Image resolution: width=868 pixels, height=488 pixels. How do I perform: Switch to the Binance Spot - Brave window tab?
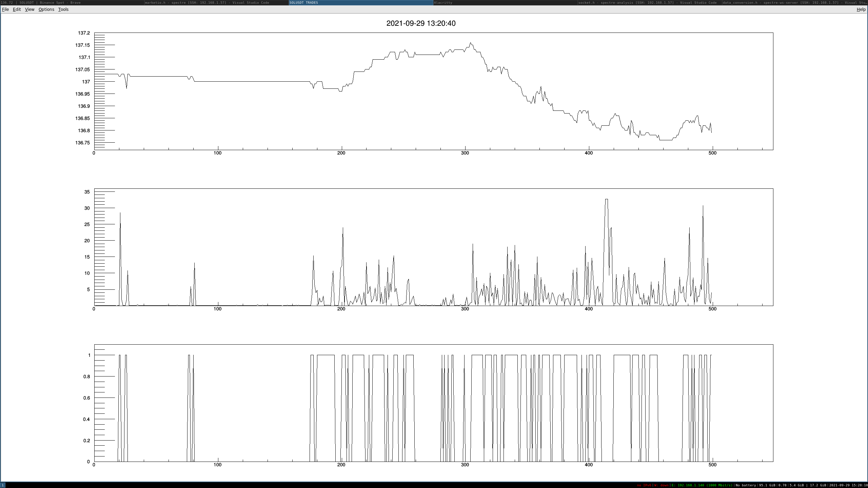(72, 2)
